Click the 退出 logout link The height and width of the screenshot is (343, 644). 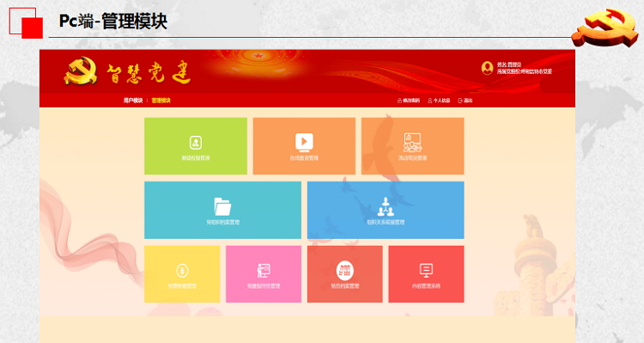pos(465,101)
